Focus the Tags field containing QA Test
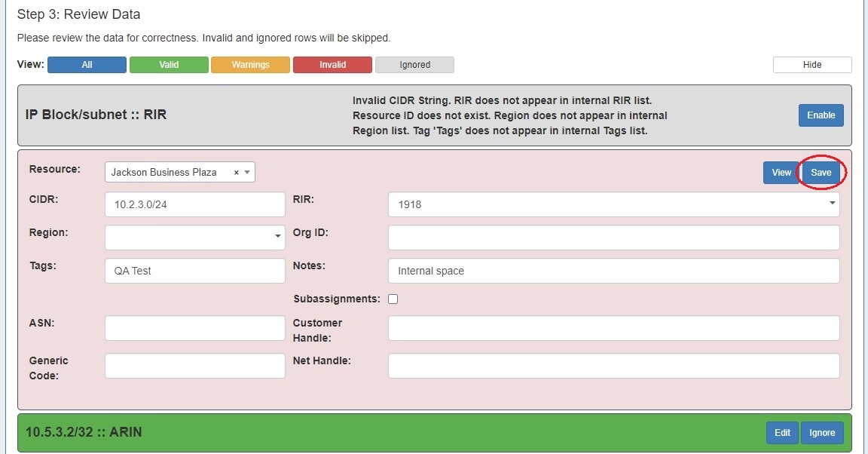Screen dimensions: 868x454 [194, 271]
